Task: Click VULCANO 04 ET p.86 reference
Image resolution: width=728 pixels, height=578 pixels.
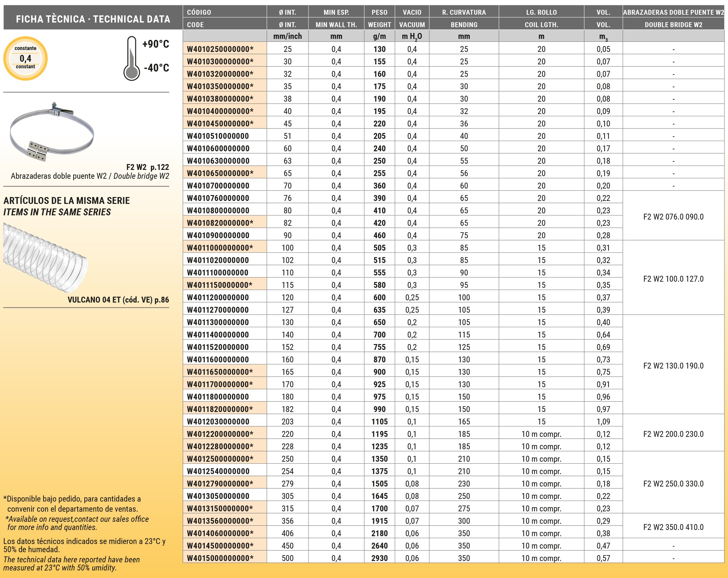Action: pyautogui.click(x=118, y=300)
